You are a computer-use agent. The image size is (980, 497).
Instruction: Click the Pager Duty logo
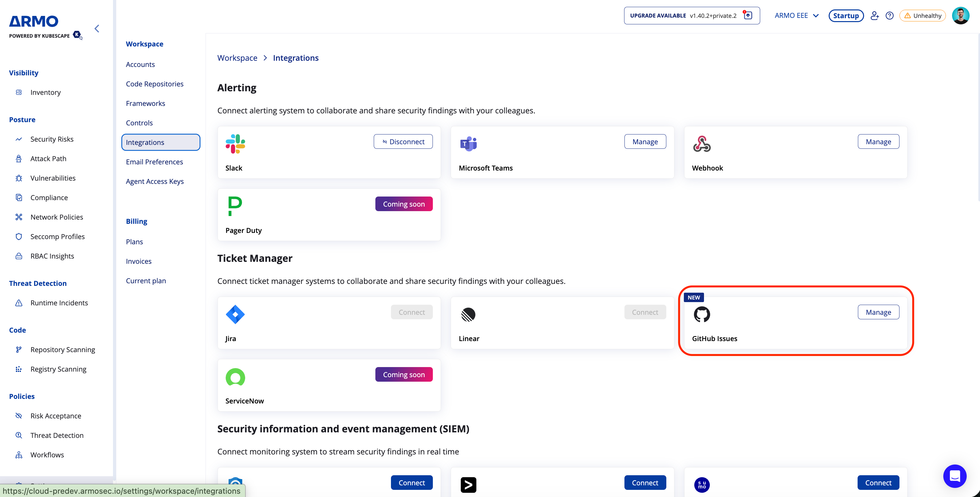point(235,206)
